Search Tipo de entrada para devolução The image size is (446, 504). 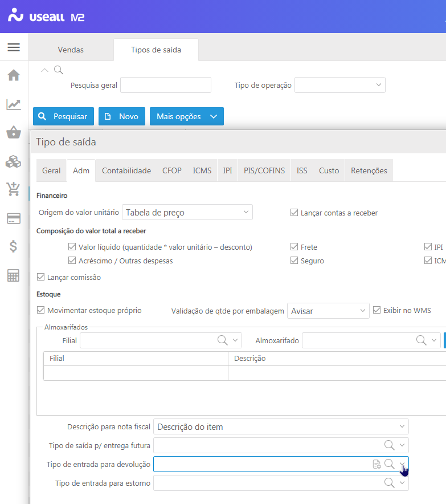pos(390,464)
